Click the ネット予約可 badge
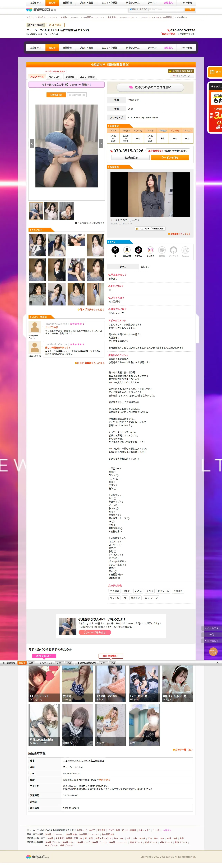This screenshot has width=222, height=868. [x=55, y=25]
